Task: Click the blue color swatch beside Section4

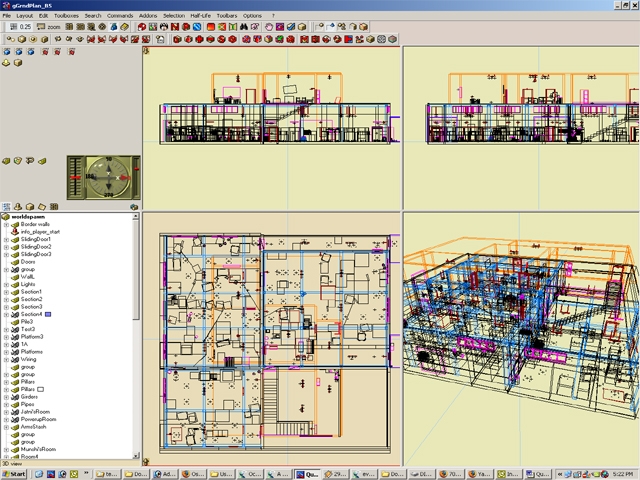Action: coord(48,314)
